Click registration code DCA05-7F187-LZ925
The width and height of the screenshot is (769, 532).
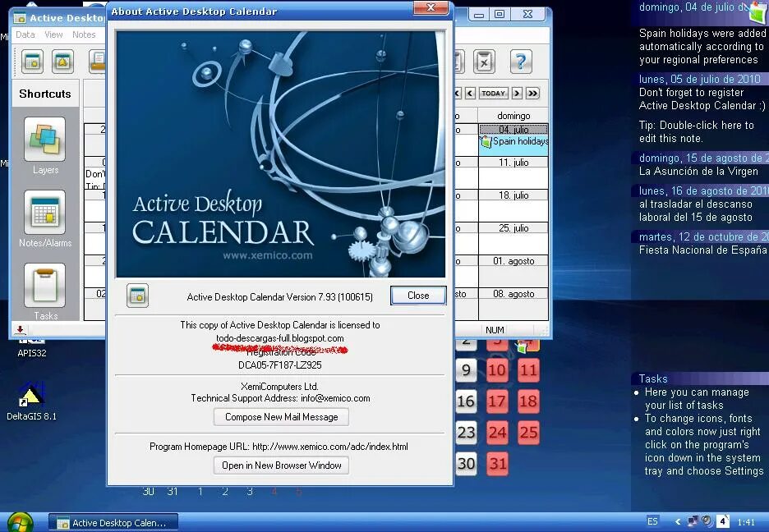point(280,365)
